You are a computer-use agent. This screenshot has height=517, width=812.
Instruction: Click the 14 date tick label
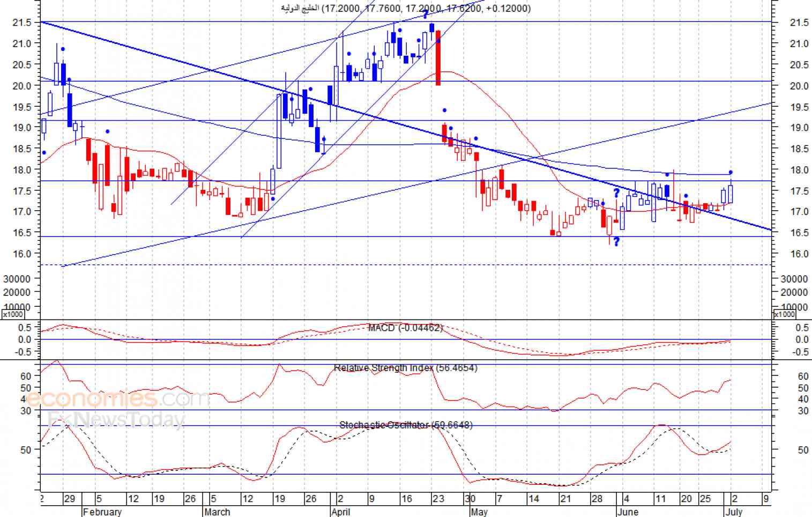[533, 499]
